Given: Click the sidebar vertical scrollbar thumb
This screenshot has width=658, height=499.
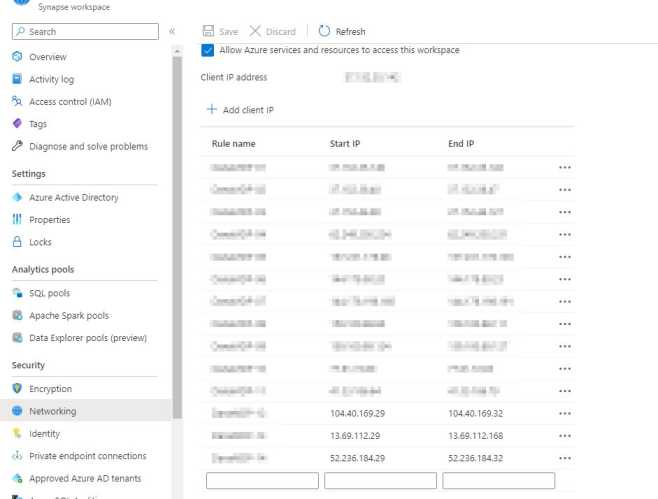Looking at the screenshot, I should coord(178,237).
